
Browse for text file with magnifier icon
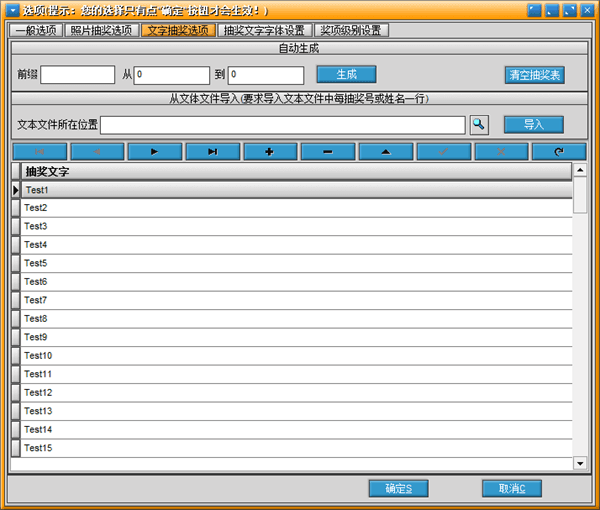(x=479, y=124)
